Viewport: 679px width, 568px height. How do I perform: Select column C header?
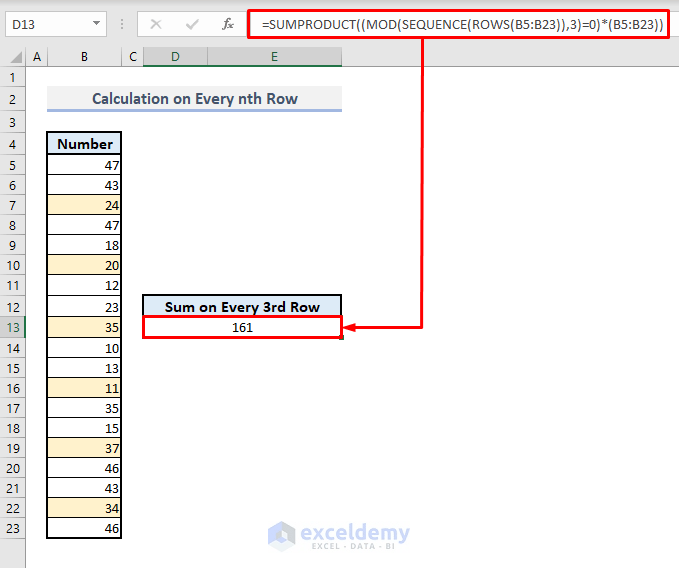(133, 57)
